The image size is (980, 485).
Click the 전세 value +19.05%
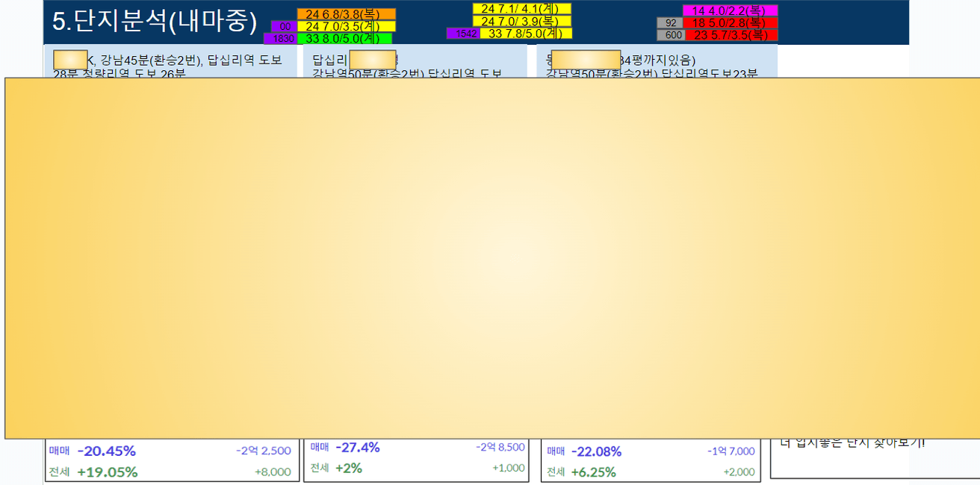point(107,472)
